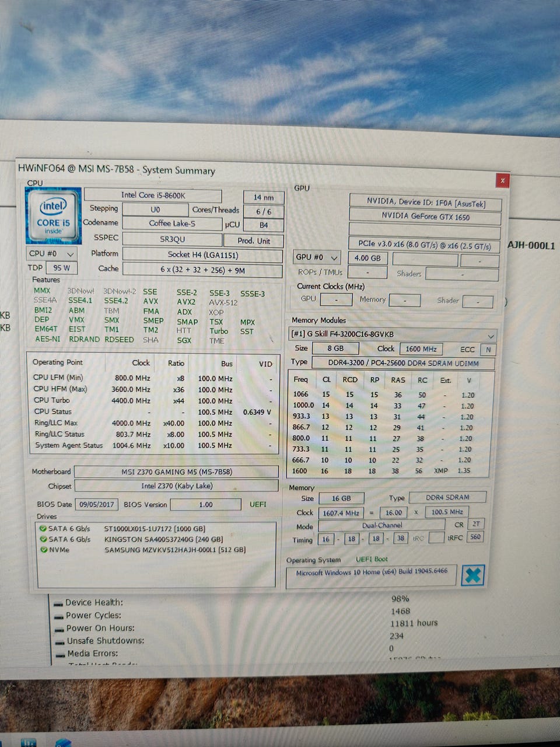Click the green status icon of the NVMe drive

pyautogui.click(x=43, y=549)
